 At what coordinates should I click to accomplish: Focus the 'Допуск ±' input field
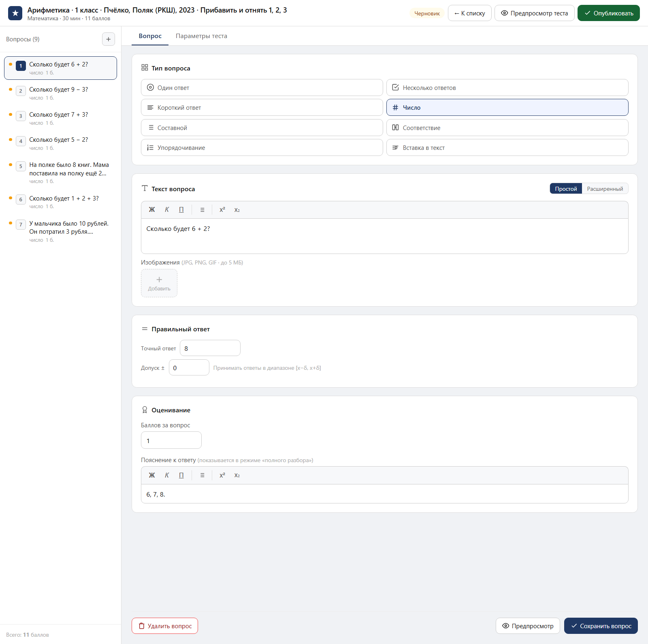click(x=189, y=367)
